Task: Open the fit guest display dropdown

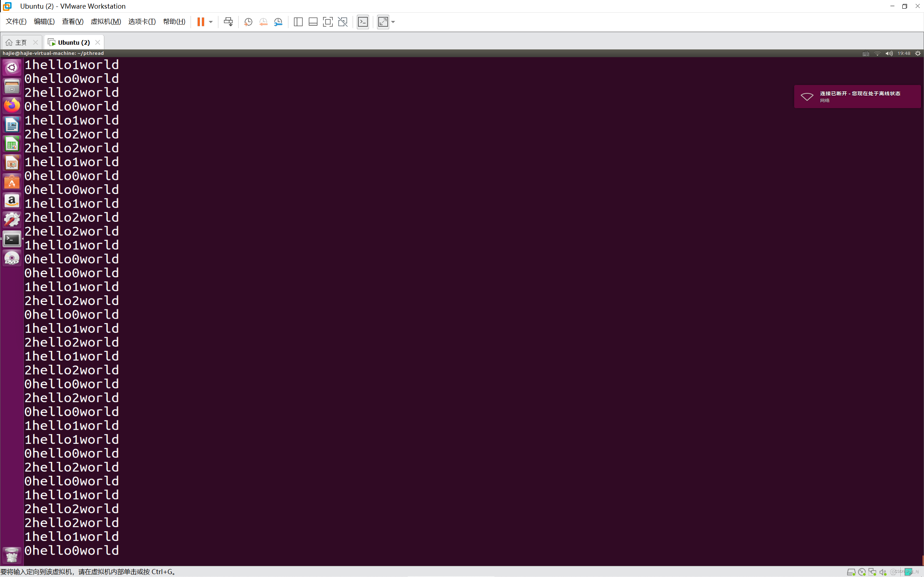Action: click(393, 22)
